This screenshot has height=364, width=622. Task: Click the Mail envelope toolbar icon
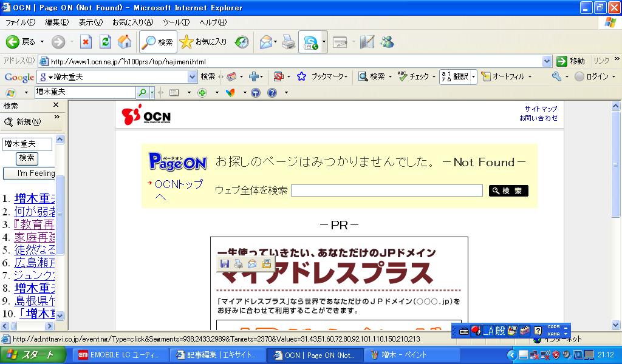(266, 42)
